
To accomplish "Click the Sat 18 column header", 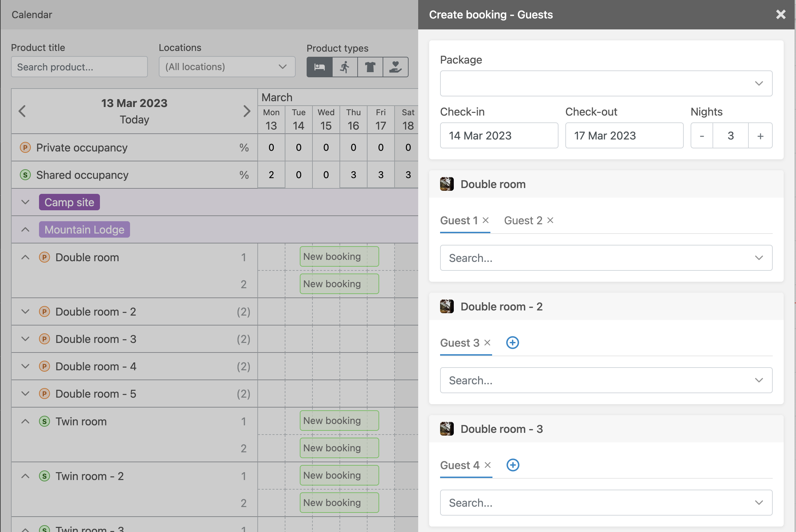I will (x=407, y=120).
